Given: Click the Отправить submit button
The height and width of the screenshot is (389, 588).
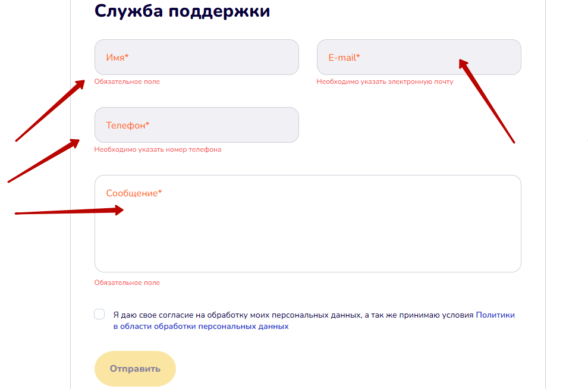Looking at the screenshot, I should 135,369.
